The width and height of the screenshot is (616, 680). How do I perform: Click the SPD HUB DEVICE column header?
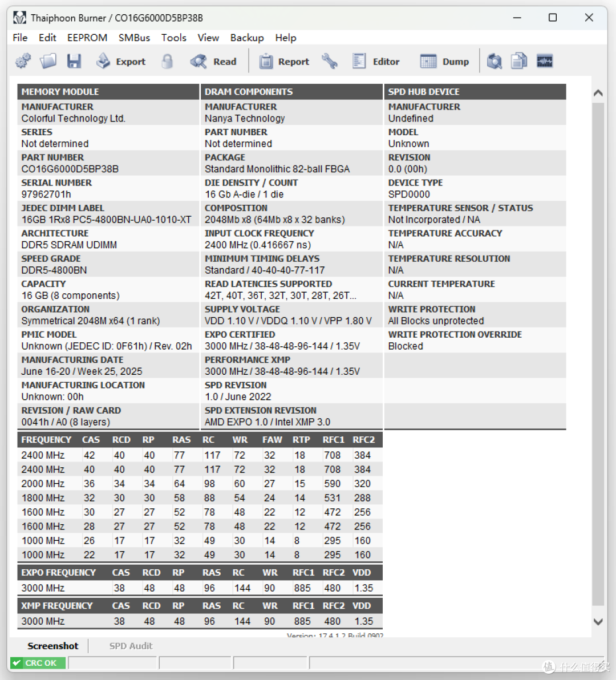tap(475, 91)
